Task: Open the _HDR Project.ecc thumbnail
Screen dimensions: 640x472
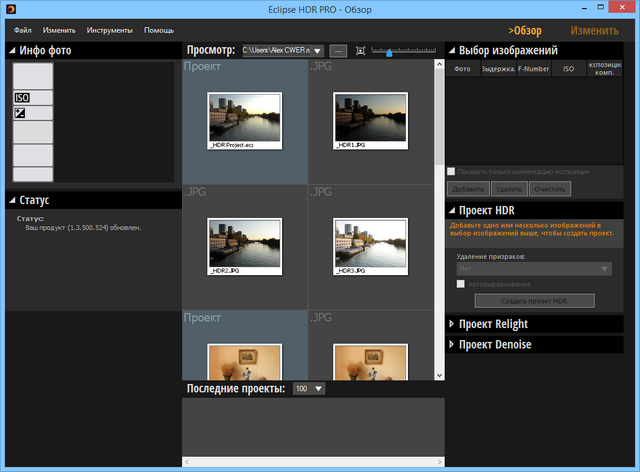Action: click(244, 121)
